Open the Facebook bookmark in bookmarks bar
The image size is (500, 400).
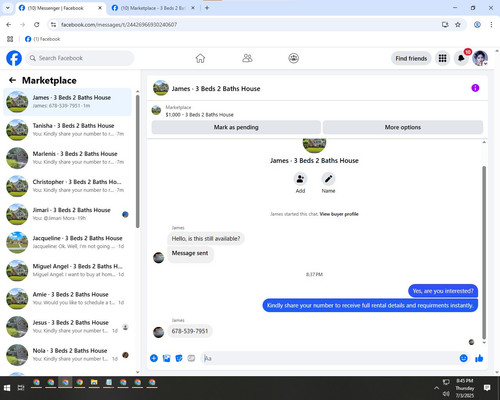point(43,39)
